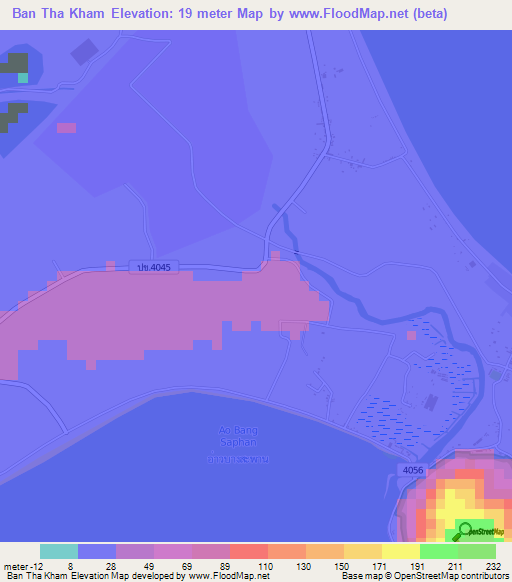This screenshot has width=512, height=582.
Task: Click the Base map OpenStreetMap contributors credit
Action: tap(425, 576)
